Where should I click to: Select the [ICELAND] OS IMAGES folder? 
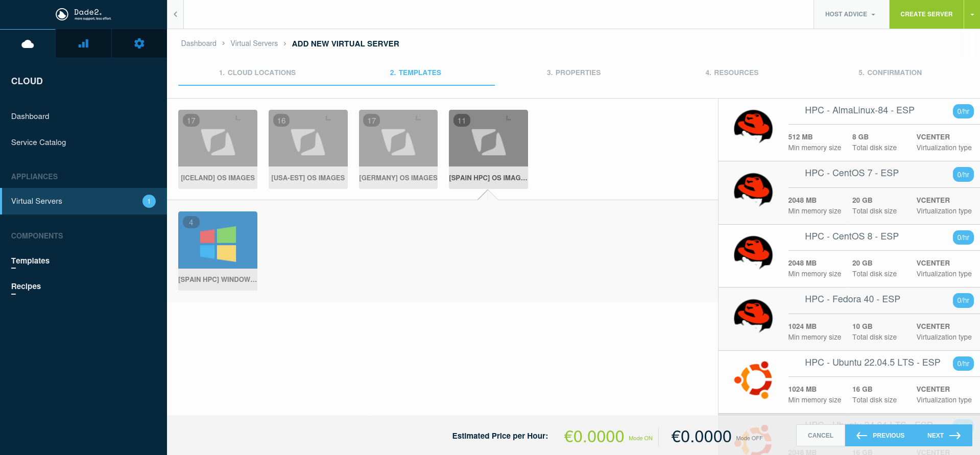(x=218, y=149)
